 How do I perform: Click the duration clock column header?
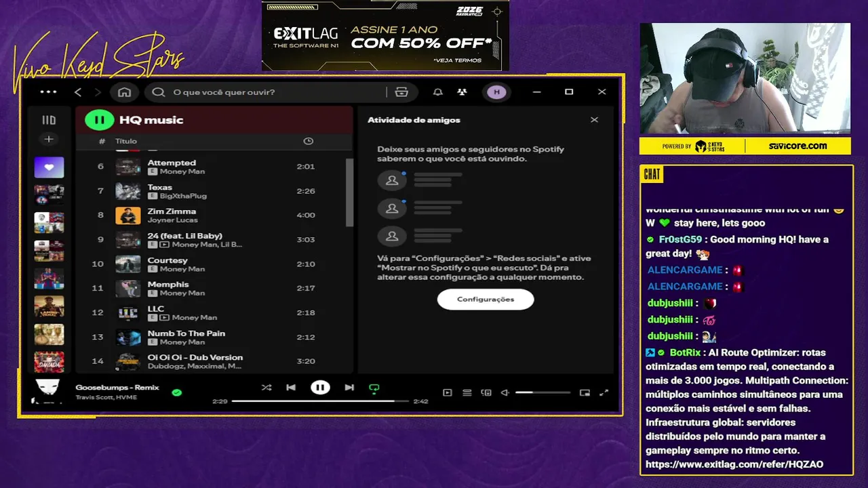point(308,141)
